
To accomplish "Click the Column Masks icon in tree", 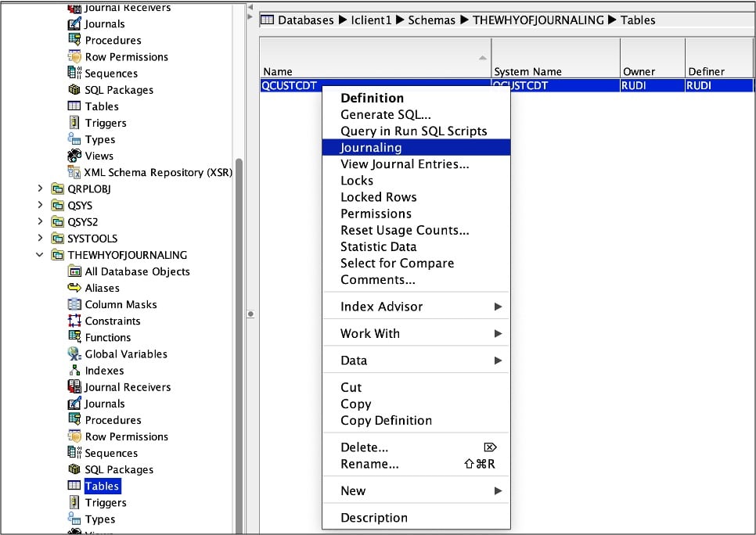I will click(74, 304).
